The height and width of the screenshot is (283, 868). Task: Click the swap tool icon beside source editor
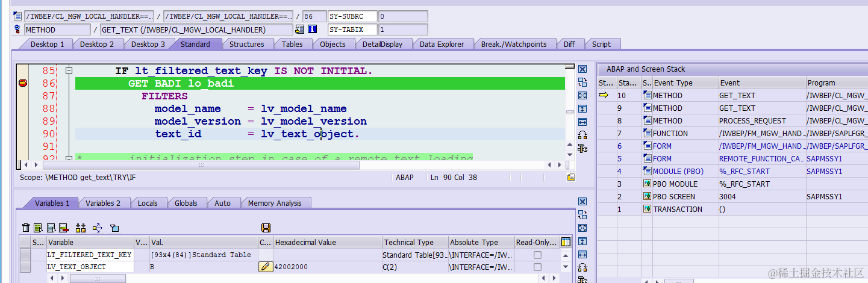pos(582,82)
